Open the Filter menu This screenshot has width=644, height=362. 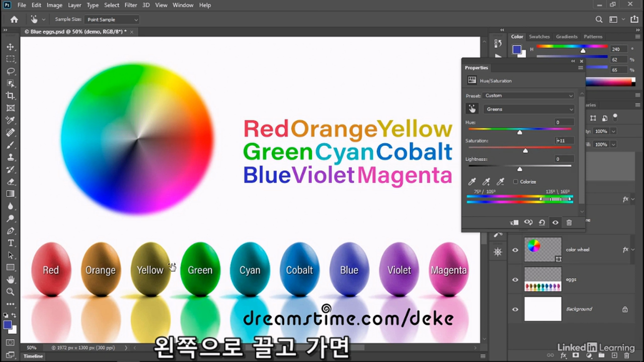pos(131,5)
